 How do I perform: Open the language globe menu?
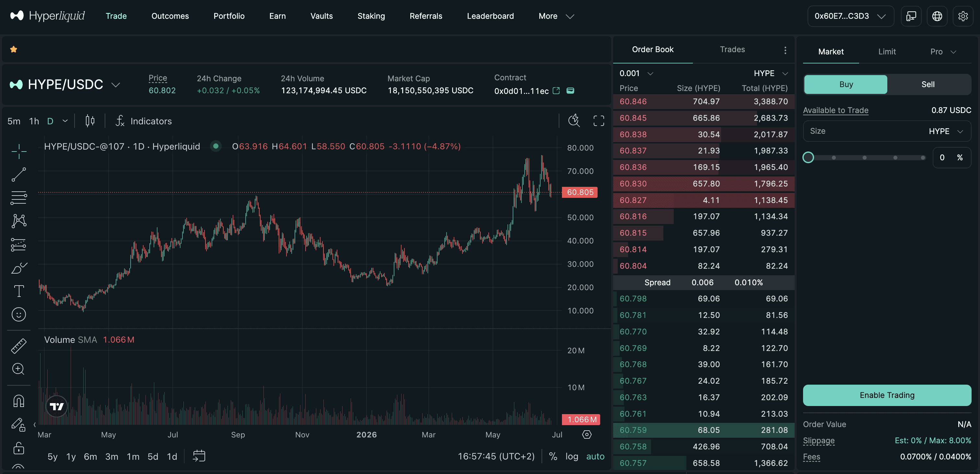click(937, 16)
